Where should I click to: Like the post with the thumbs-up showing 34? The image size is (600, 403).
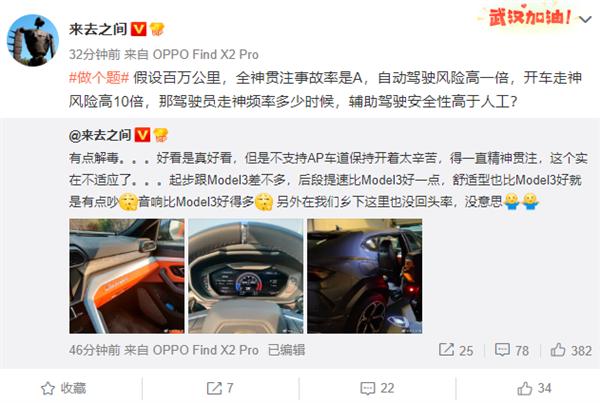click(534, 388)
